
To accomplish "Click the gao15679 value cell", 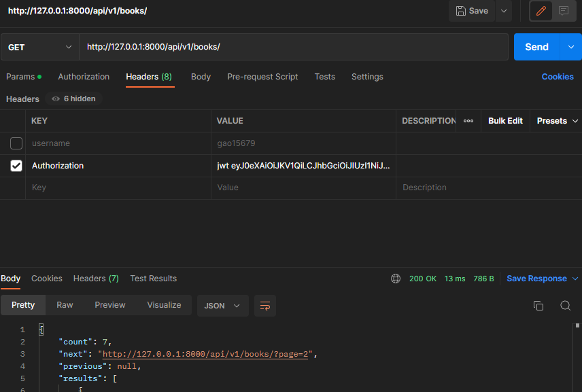I will pos(303,143).
